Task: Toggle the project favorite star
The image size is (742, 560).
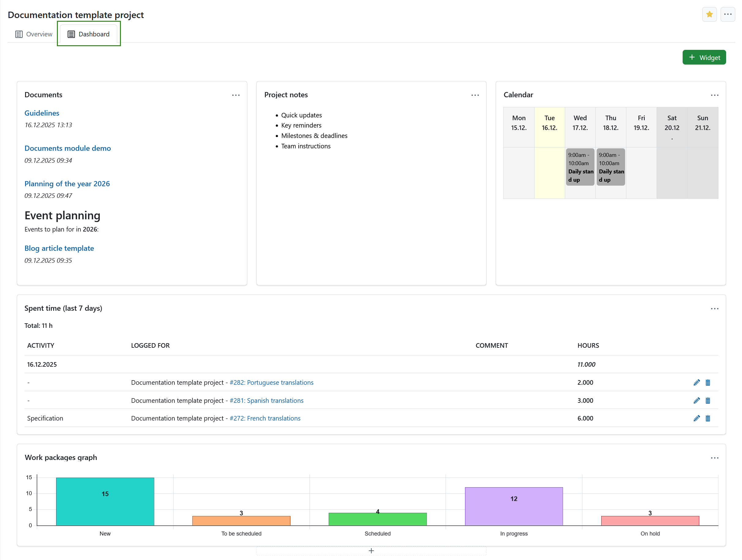Action: tap(709, 14)
